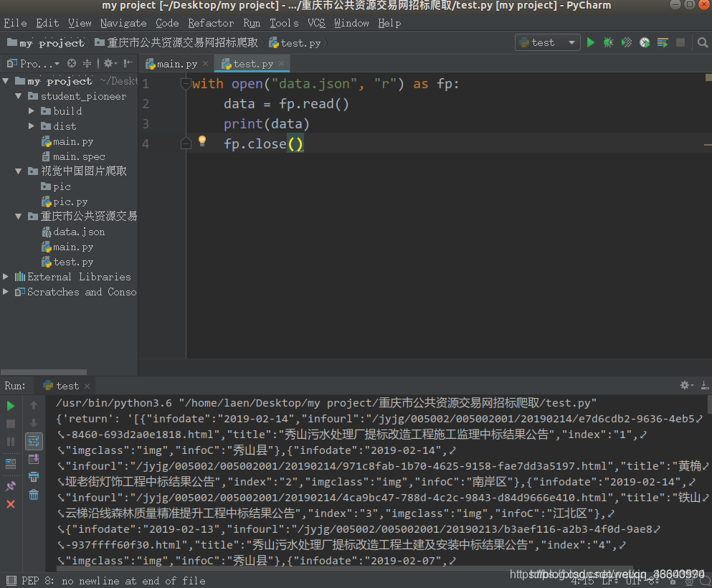Open the profiler run icon
This screenshot has width=712, height=588.
click(645, 43)
